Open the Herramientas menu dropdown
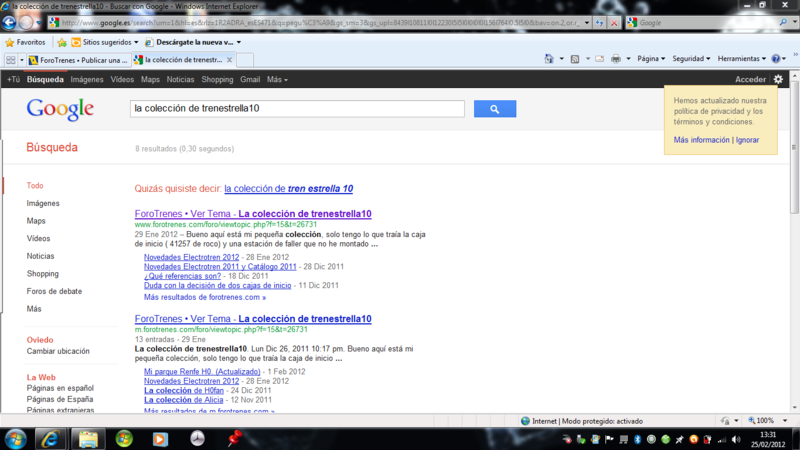Viewport: 800px width, 450px height. 741,59
